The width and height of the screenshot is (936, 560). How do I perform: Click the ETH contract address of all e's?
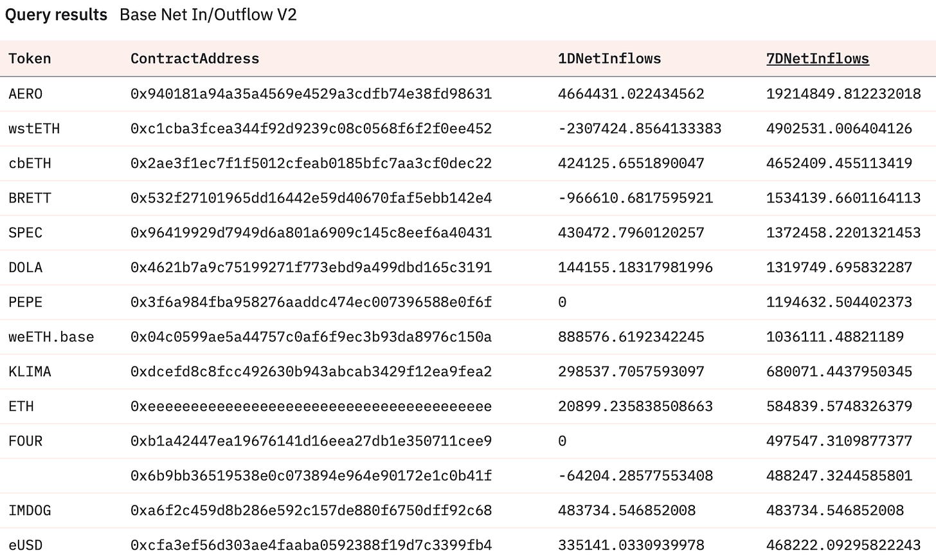[x=311, y=406]
